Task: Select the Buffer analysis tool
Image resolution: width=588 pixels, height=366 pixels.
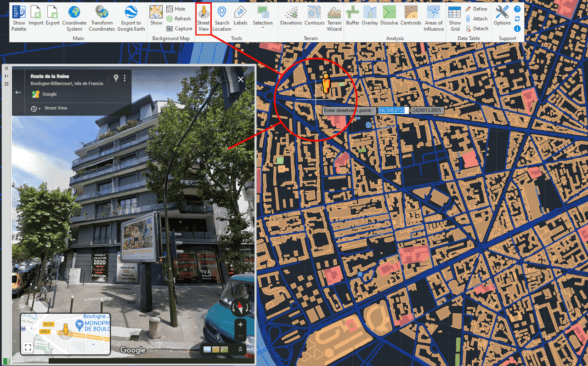Action: 352,18
